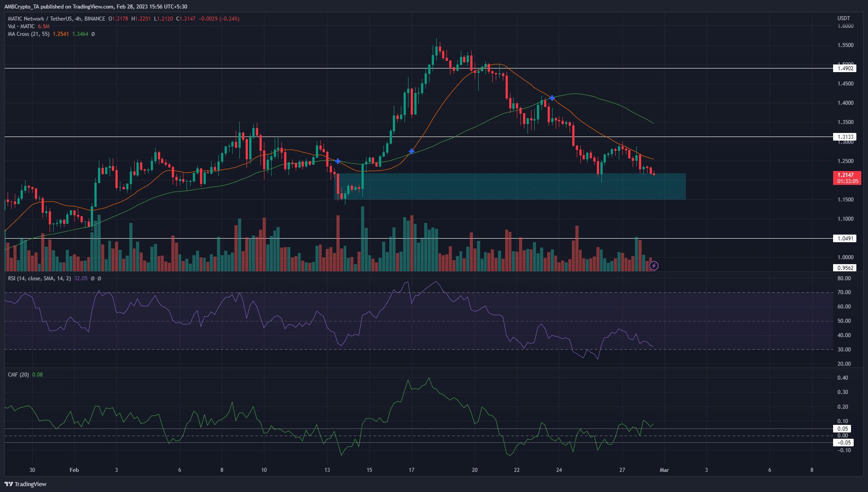Click the 27 date label on time axis
Screen dimensions: 868x492
click(x=622, y=470)
